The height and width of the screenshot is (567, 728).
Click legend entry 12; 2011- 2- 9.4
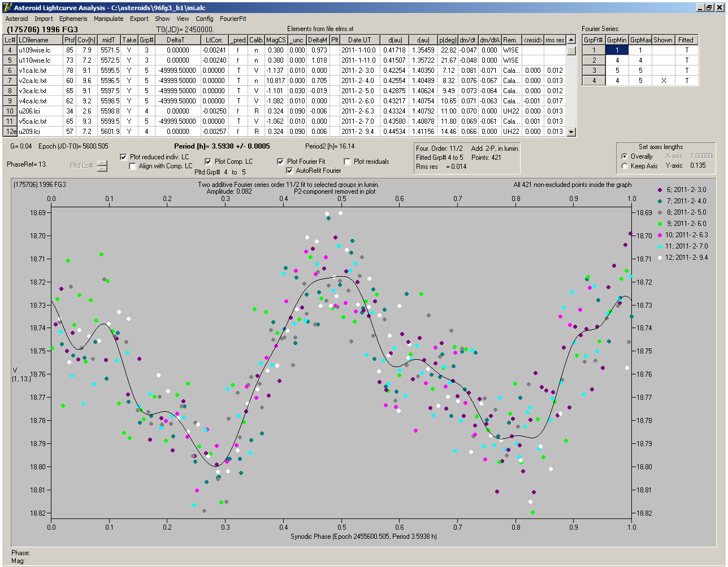(683, 258)
